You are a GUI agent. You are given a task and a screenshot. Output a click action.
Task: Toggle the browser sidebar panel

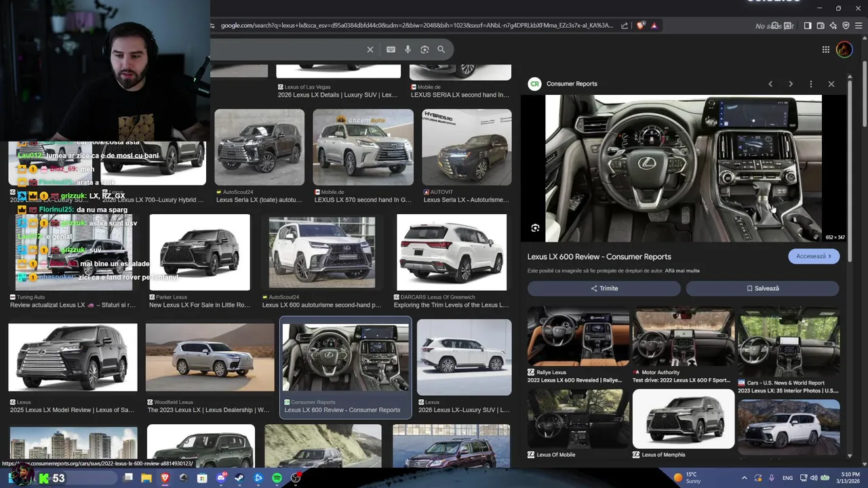point(808,26)
